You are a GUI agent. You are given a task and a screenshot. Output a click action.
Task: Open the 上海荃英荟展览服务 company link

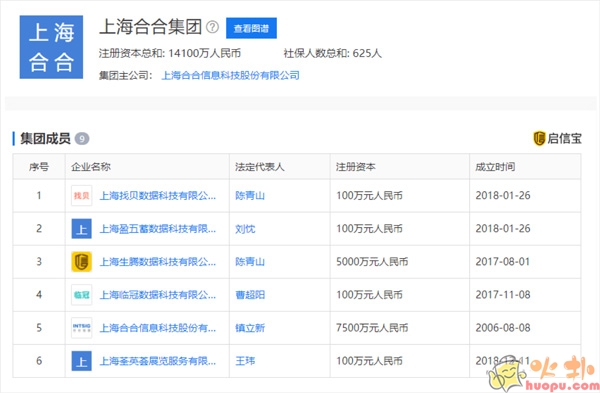158,361
